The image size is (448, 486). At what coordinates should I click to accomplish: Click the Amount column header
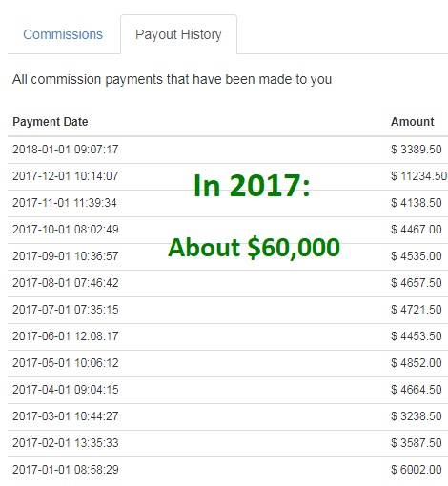(412, 122)
